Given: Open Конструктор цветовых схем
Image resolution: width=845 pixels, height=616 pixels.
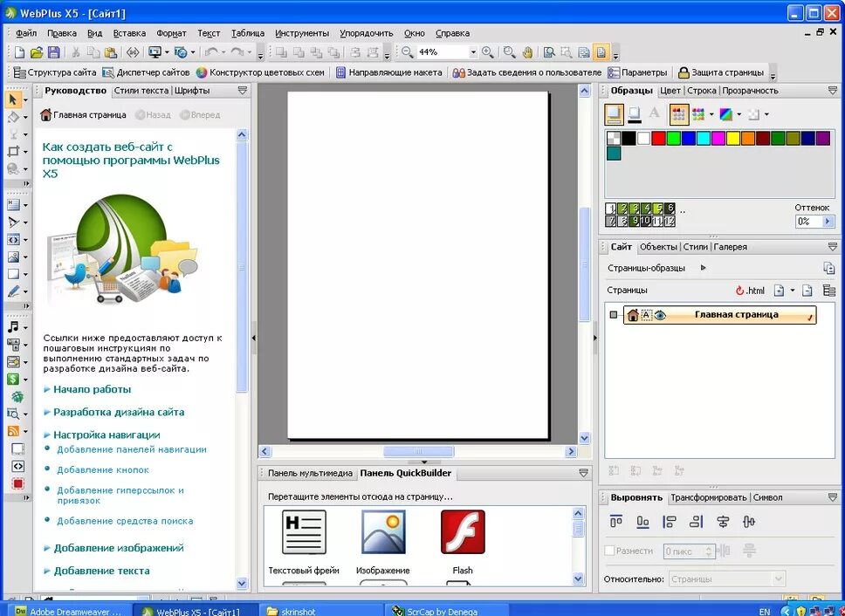Looking at the screenshot, I should pyautogui.click(x=260, y=72).
